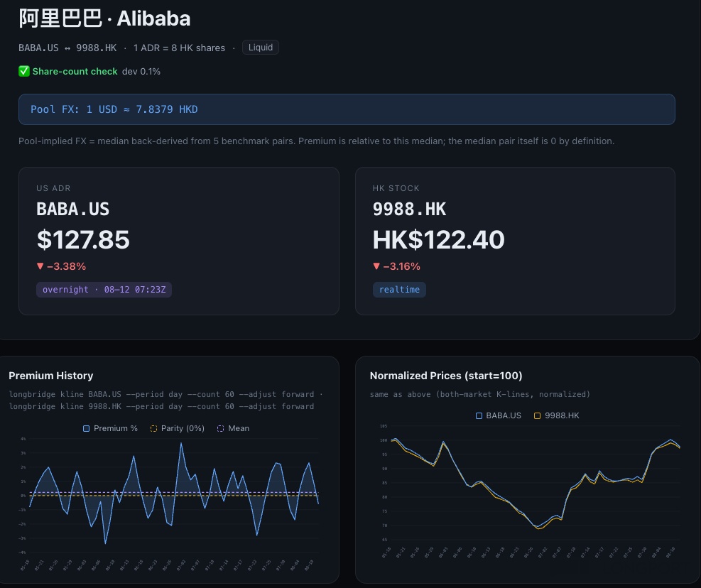Toggle the Premium % legend entry
701x588 pixels.
110,428
